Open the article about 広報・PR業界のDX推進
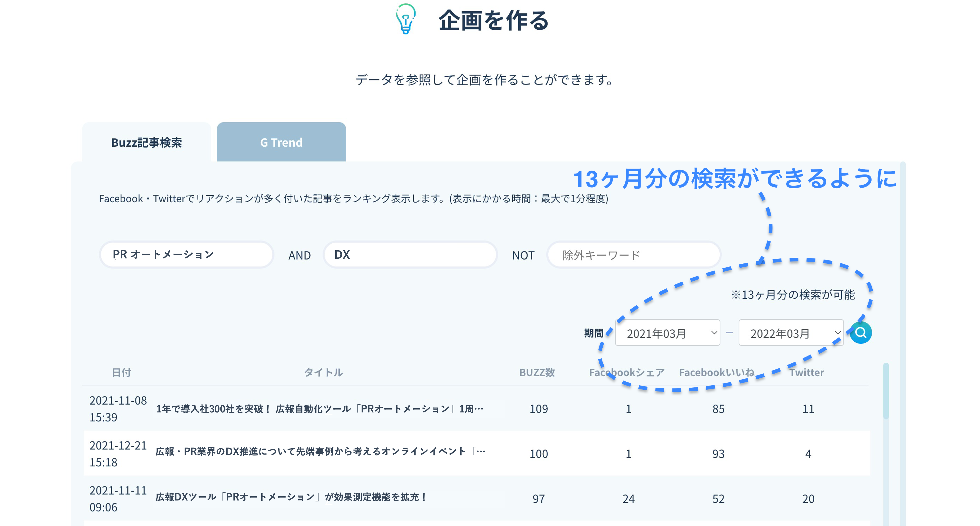This screenshot has width=980, height=526. coord(320,452)
